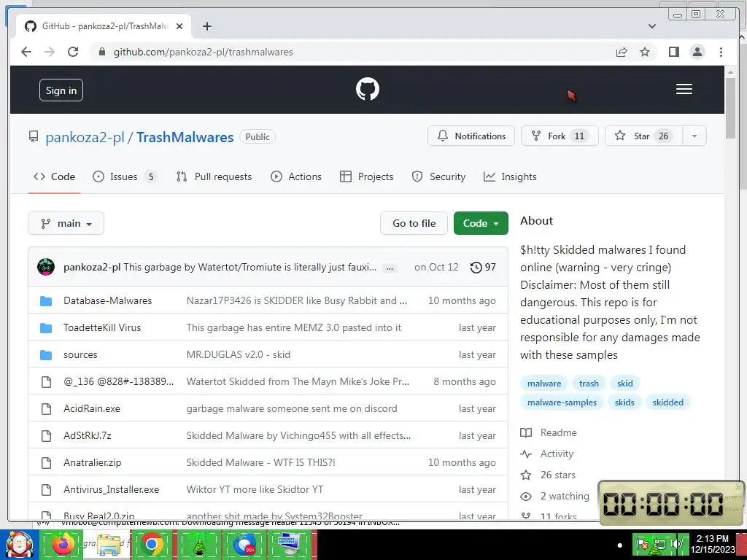Open Thunderbird mail icon on taskbar
The height and width of the screenshot is (560, 747).
pos(244,545)
